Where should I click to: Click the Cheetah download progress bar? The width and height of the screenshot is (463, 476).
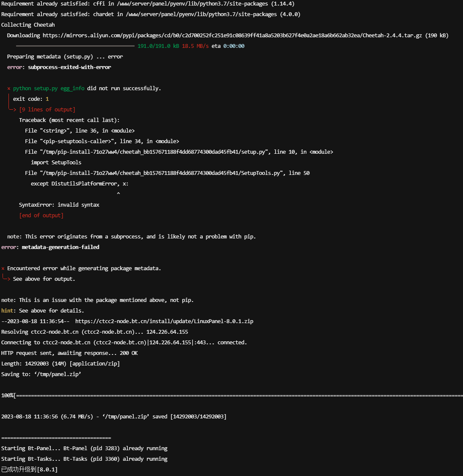[x=75, y=46]
